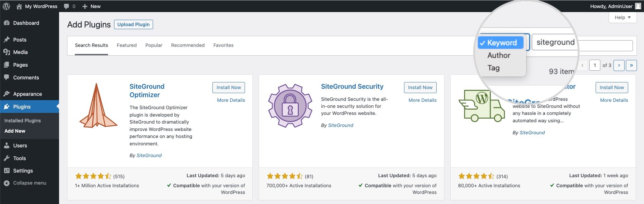Viewport: 644px width, 204px height.
Task: Install the third plugin with truck logo
Action: coord(612,87)
